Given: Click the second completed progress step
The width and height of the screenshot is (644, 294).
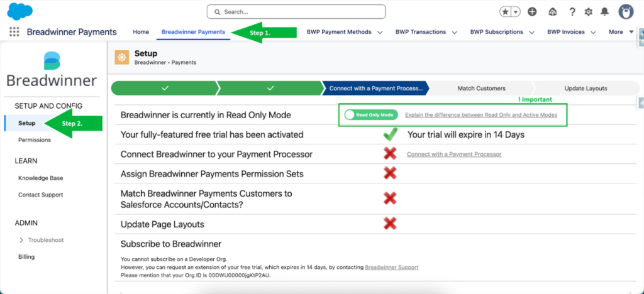Looking at the screenshot, I should tap(270, 88).
